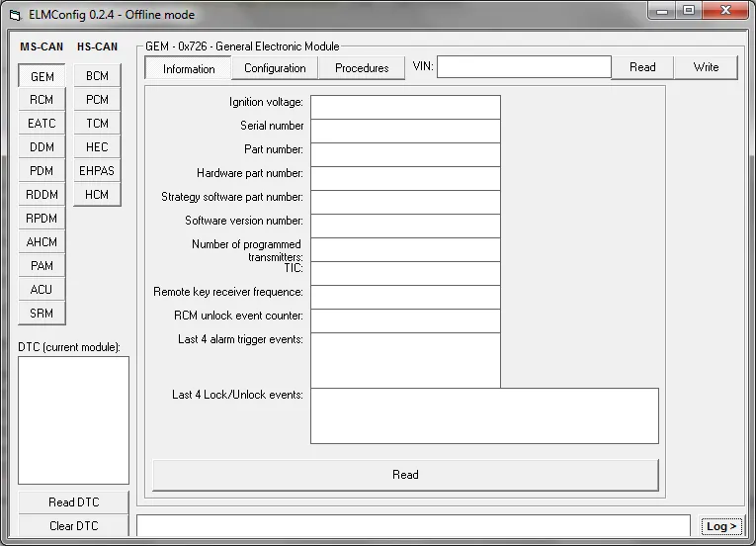Switch to the BCM module
The height and width of the screenshot is (546, 756).
pyautogui.click(x=97, y=76)
